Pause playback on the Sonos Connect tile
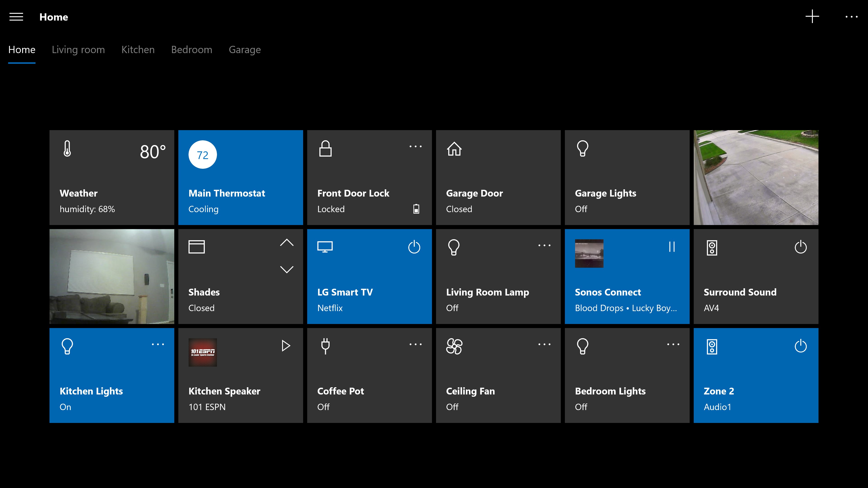Viewport: 868px width, 488px height. coord(672,247)
